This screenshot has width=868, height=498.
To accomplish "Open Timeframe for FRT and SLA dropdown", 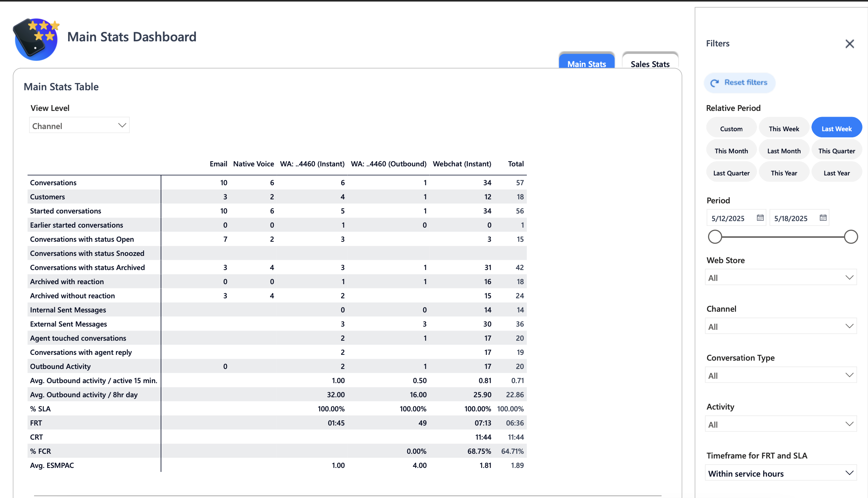I will pyautogui.click(x=781, y=473).
